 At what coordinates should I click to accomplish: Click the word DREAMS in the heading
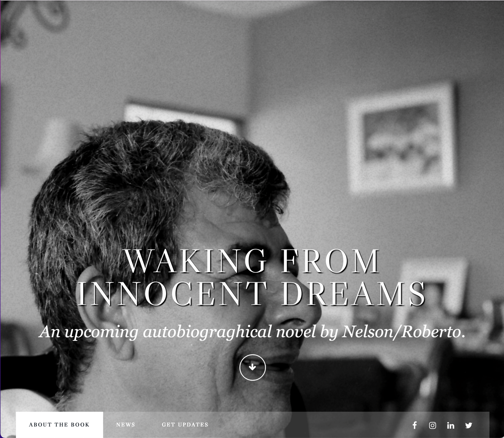[x=354, y=294]
